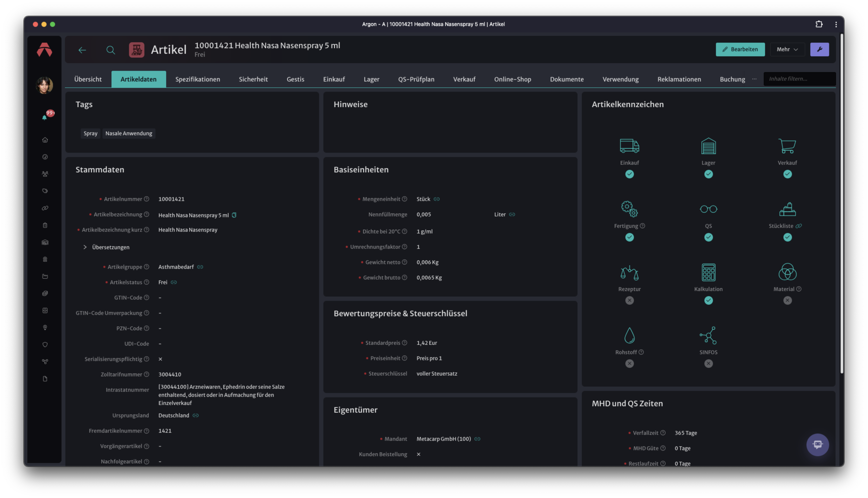Show more tabs via ellipsis

click(754, 79)
